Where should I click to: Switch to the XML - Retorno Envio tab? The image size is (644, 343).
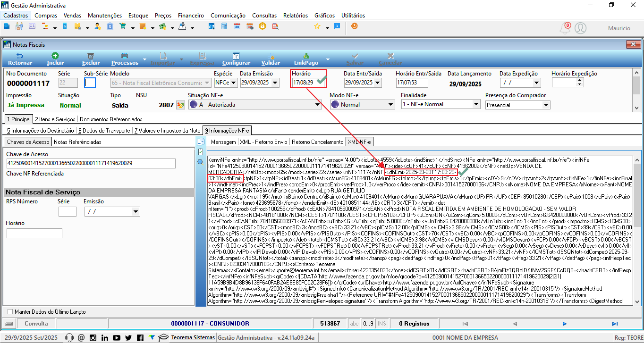[263, 142]
